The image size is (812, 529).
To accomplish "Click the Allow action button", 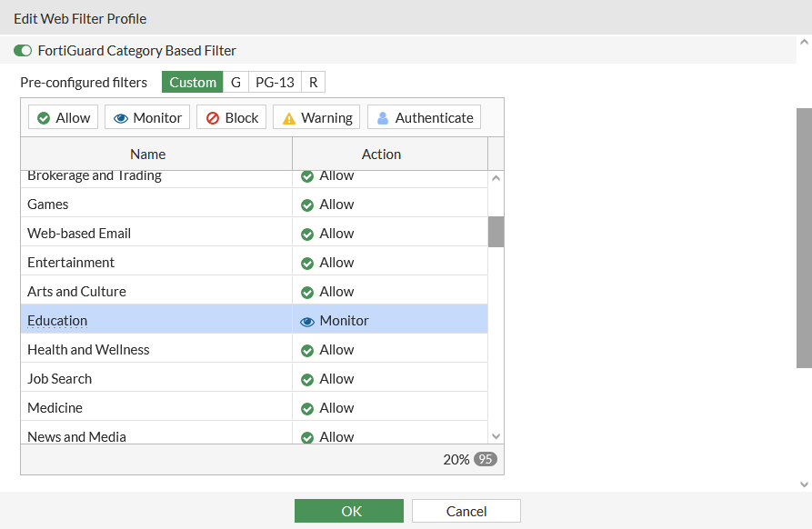I will click(64, 117).
